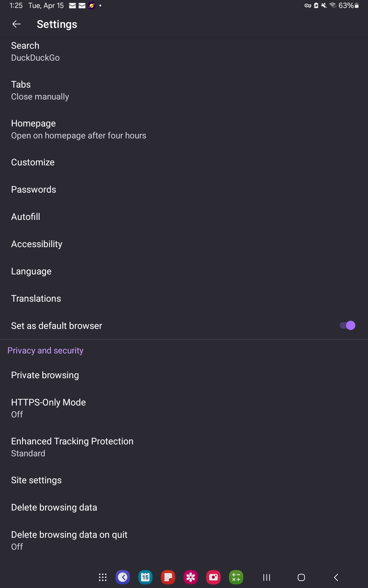The width and height of the screenshot is (368, 588).
Task: Open Search engine settings (DuckDuckGo)
Action: tap(36, 51)
